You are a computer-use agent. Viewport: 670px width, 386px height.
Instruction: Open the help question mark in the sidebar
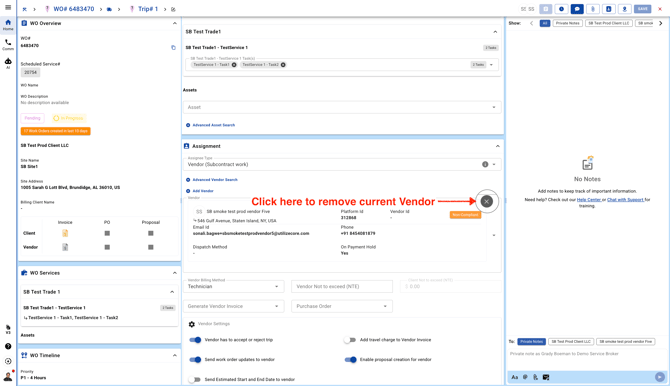point(8,346)
